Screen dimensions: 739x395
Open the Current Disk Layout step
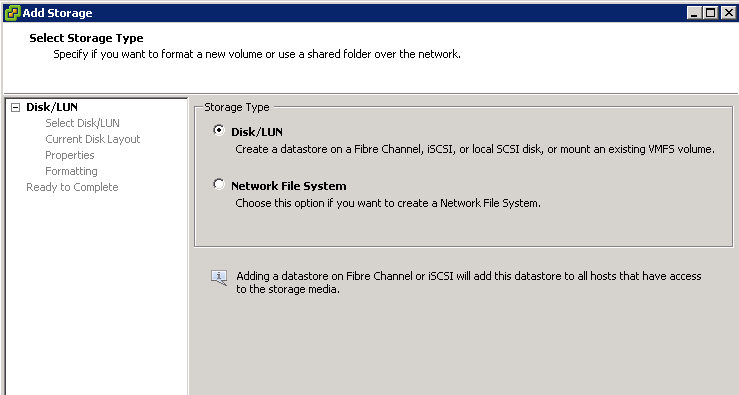coord(93,139)
